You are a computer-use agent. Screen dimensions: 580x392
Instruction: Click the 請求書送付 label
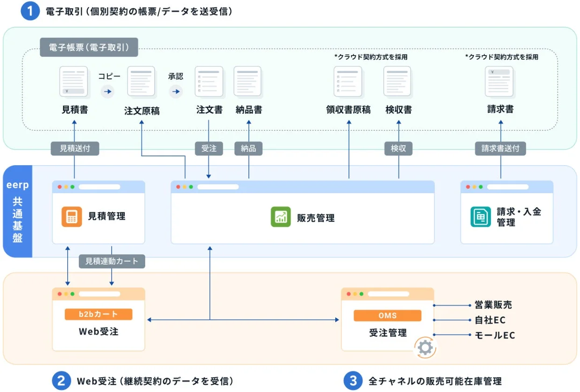[x=500, y=148]
